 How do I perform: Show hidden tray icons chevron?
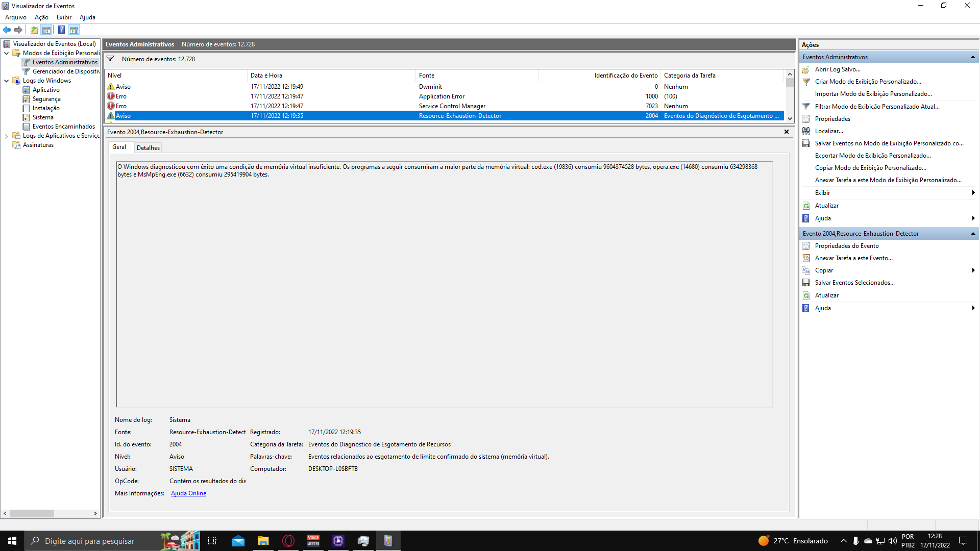pyautogui.click(x=843, y=541)
